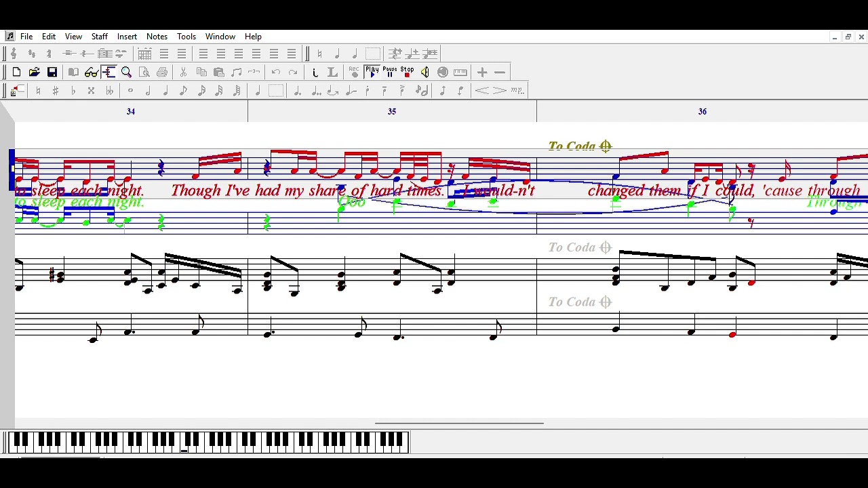Click the Stop button
Viewport: 868px width, 488px height.
pos(407,72)
